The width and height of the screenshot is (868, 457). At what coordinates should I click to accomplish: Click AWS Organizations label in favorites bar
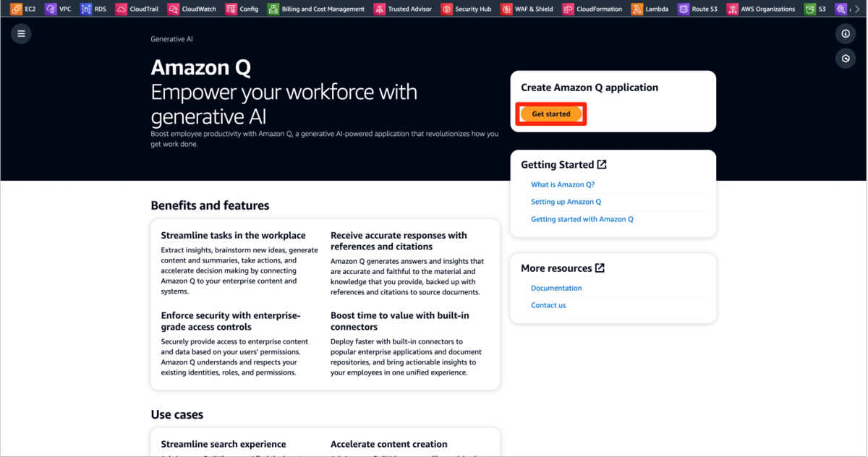point(768,9)
